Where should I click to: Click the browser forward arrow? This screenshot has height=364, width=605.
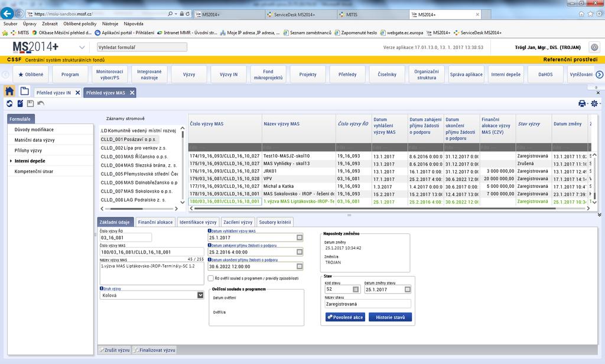point(19,14)
